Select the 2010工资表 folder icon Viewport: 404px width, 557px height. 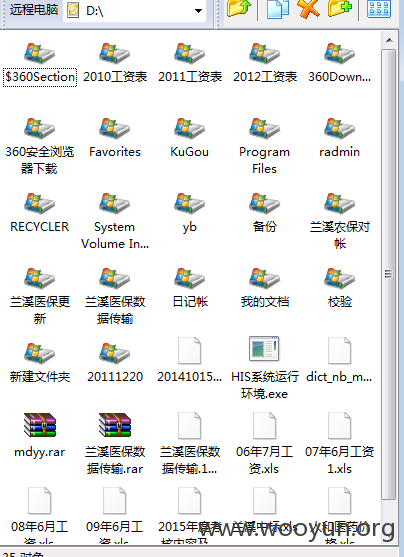(114, 54)
